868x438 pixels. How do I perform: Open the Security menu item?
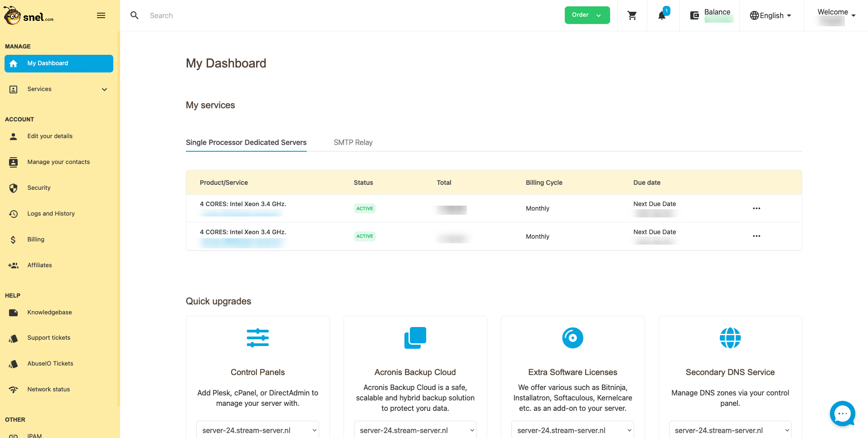(39, 188)
